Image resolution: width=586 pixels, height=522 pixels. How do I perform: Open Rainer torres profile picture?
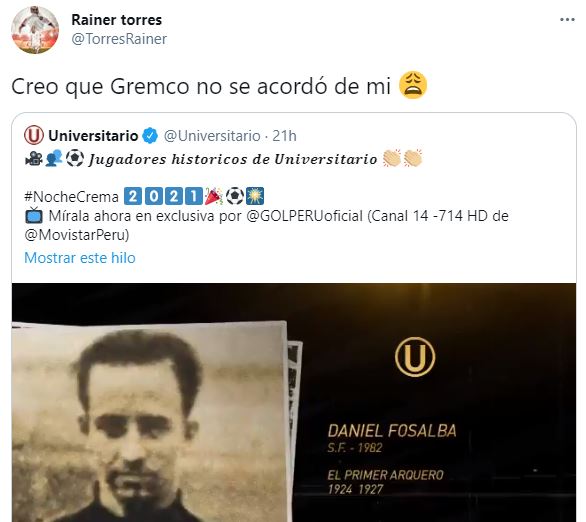(35, 30)
